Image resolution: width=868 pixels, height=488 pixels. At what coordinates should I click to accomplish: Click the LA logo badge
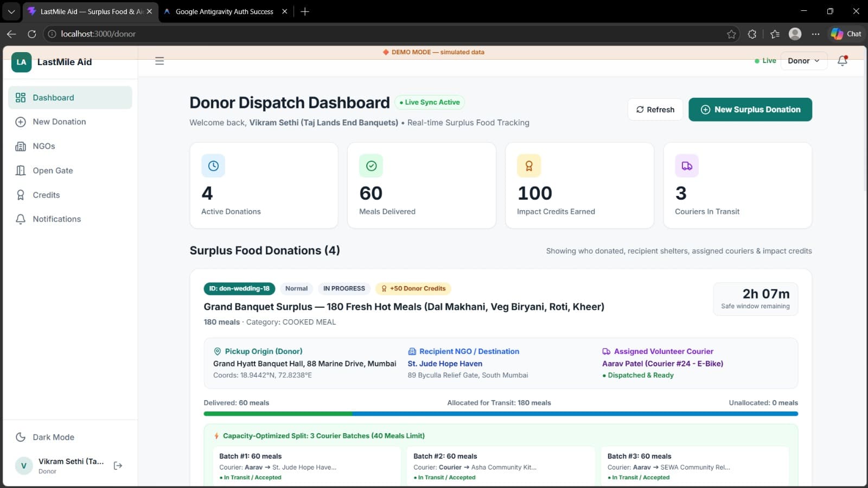(x=21, y=62)
